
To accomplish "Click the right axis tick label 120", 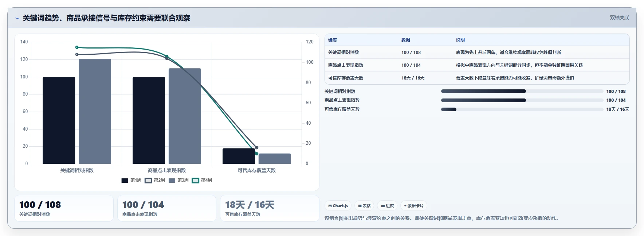I will click(x=310, y=42).
